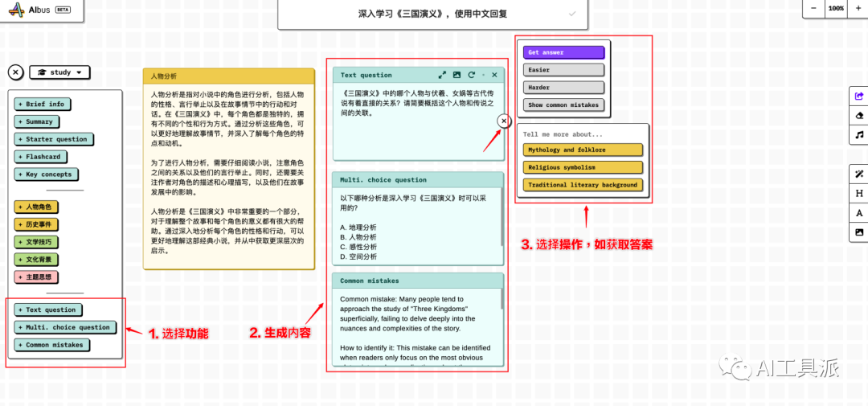The width and height of the screenshot is (868, 406).
Task: Click Get answer button
Action: point(563,52)
